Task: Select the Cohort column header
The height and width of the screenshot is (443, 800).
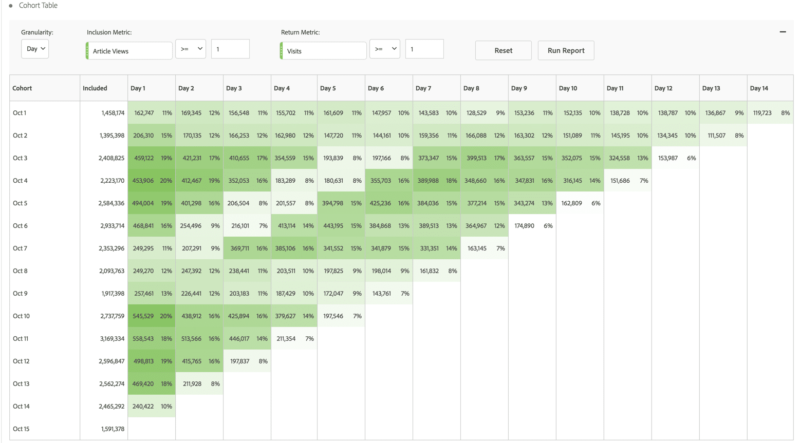Action: (x=44, y=88)
